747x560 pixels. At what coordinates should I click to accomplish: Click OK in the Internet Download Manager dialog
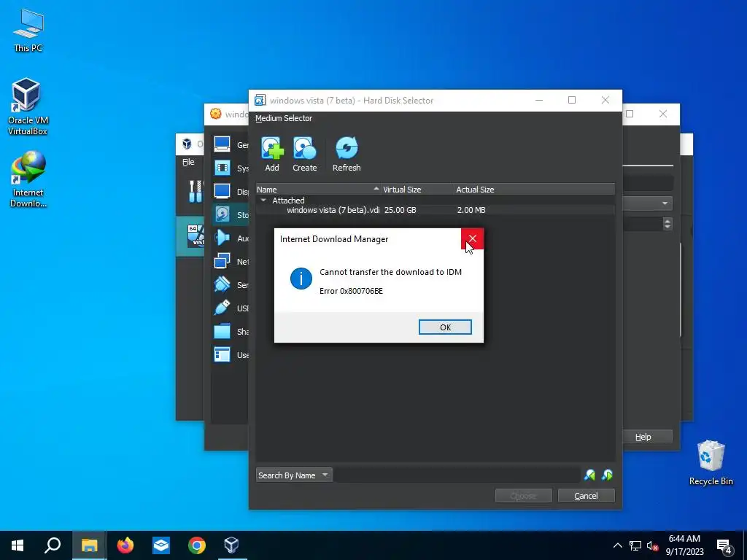[445, 327]
